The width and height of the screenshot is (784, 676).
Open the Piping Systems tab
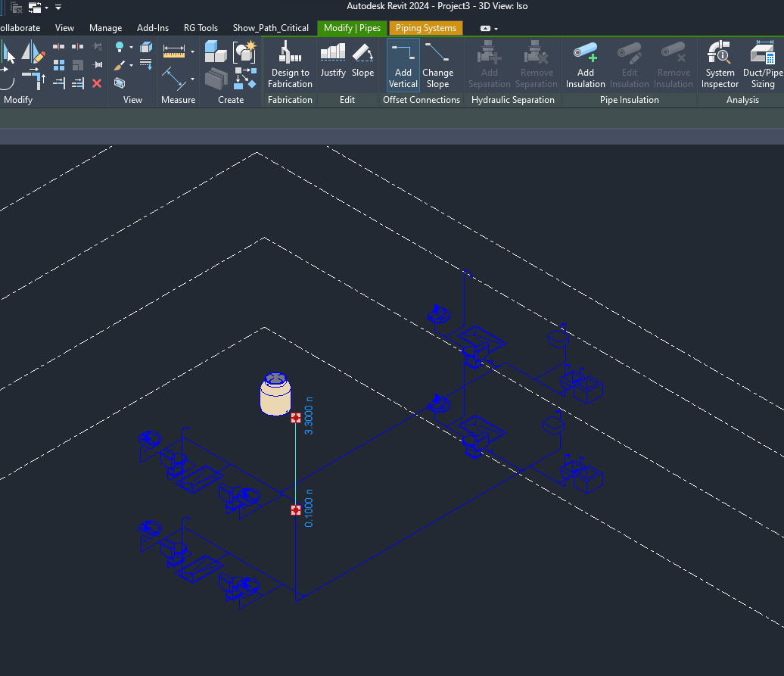click(x=425, y=28)
